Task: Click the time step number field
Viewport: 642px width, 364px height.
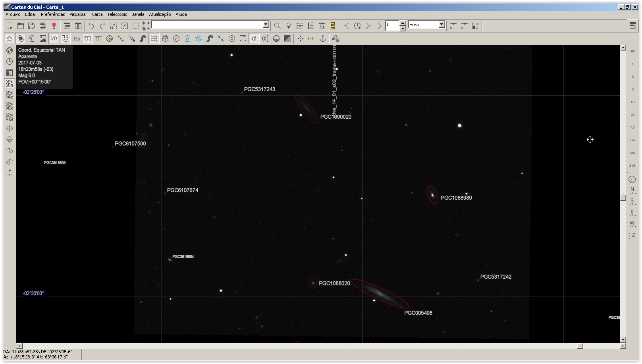Action: click(x=392, y=26)
